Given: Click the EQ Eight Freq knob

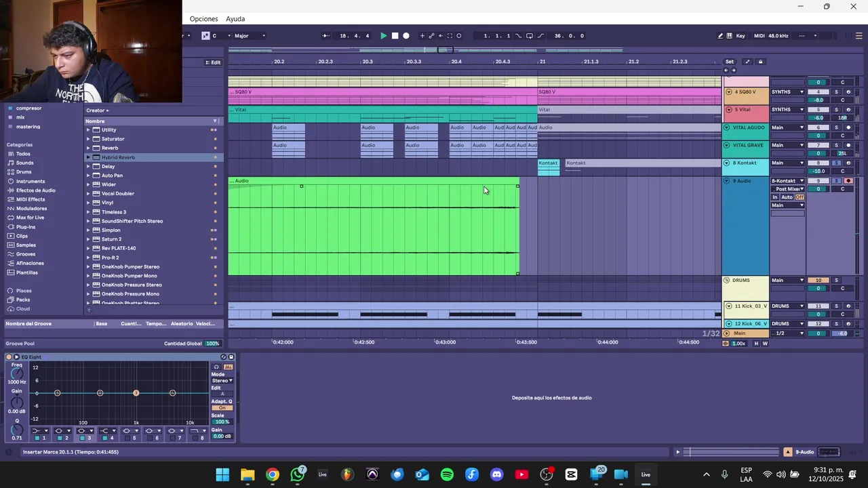Looking at the screenshot, I should tap(16, 373).
